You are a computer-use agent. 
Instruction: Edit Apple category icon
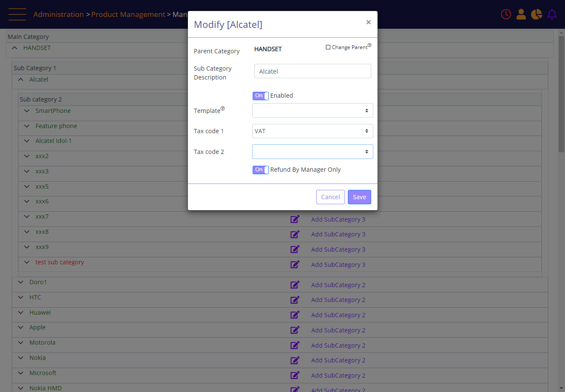pyautogui.click(x=295, y=330)
